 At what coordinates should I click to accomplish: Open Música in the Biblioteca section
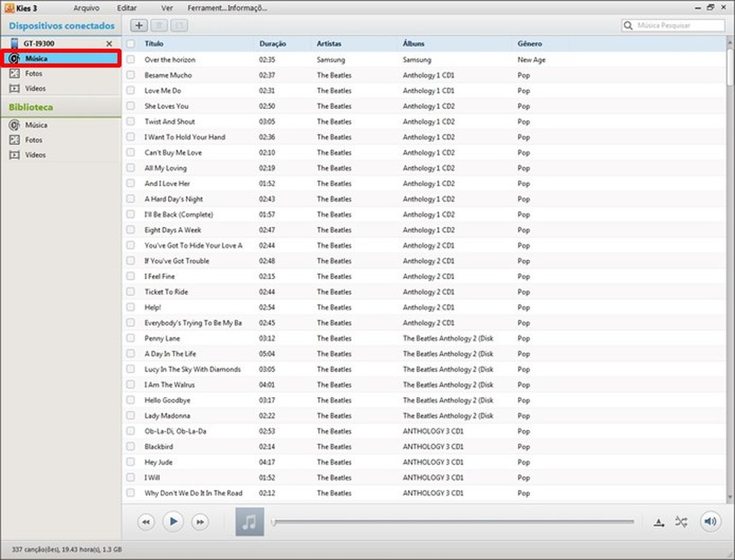click(x=36, y=125)
